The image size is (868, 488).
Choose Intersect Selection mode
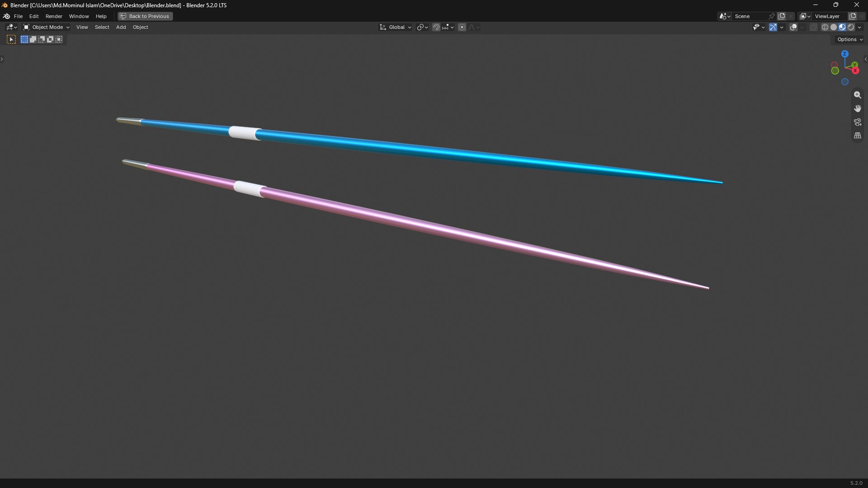pyautogui.click(x=59, y=39)
